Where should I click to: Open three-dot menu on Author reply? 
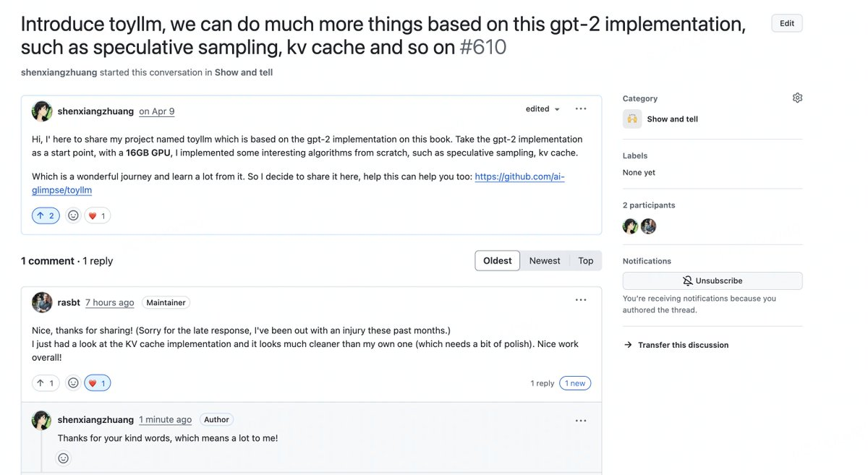581,420
